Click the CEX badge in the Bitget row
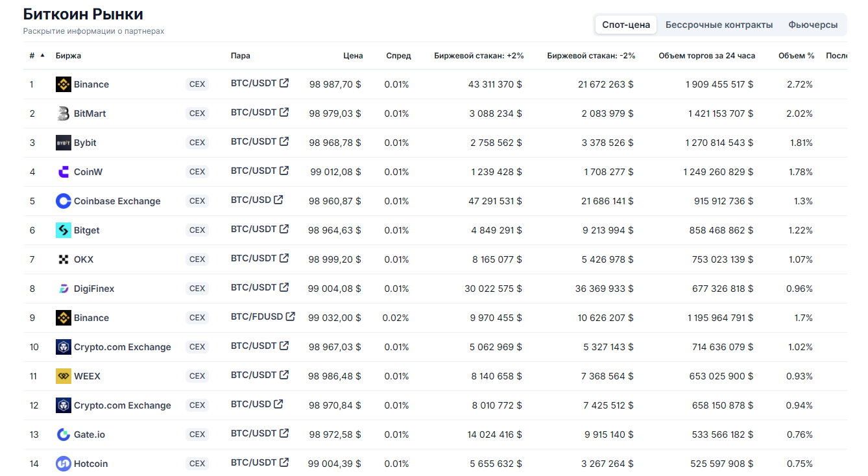The height and width of the screenshot is (476, 868). pos(197,230)
